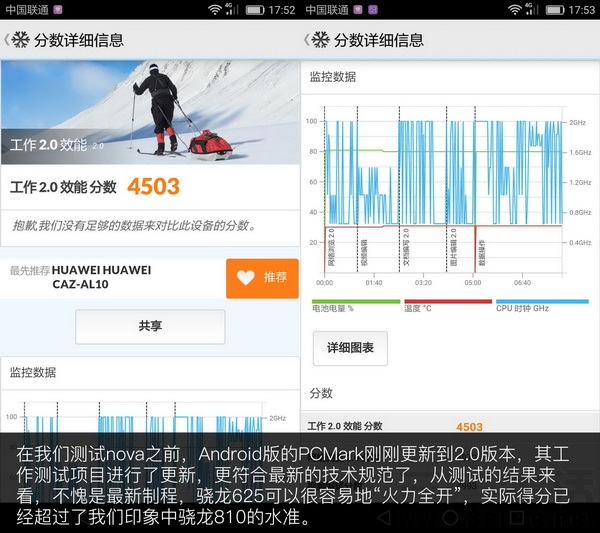Image resolution: width=600 pixels, height=533 pixels.
Task: Tap the 分数详细信息 title on the right screen
Action: (378, 40)
